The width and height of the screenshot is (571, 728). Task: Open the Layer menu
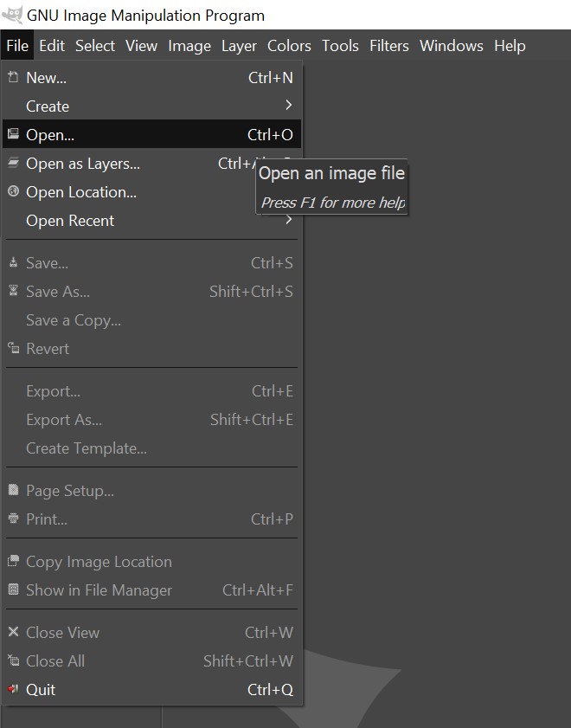[x=239, y=46]
